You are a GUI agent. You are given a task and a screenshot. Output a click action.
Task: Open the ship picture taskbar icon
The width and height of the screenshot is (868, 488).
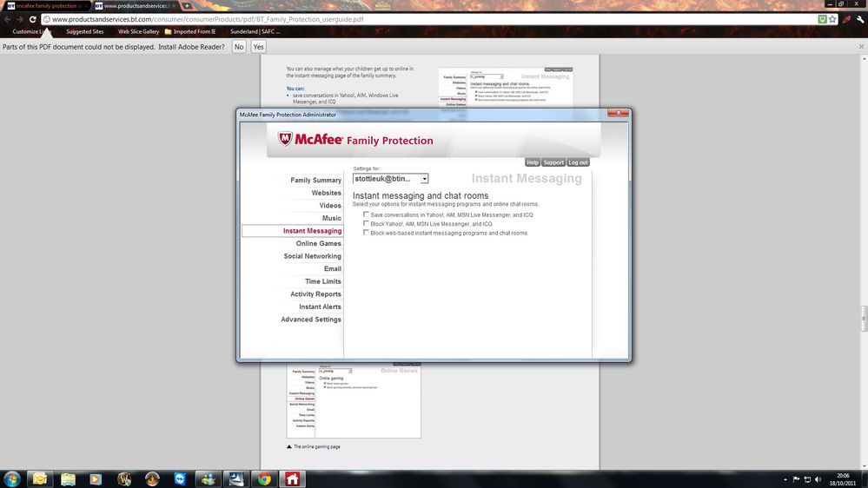tap(236, 479)
